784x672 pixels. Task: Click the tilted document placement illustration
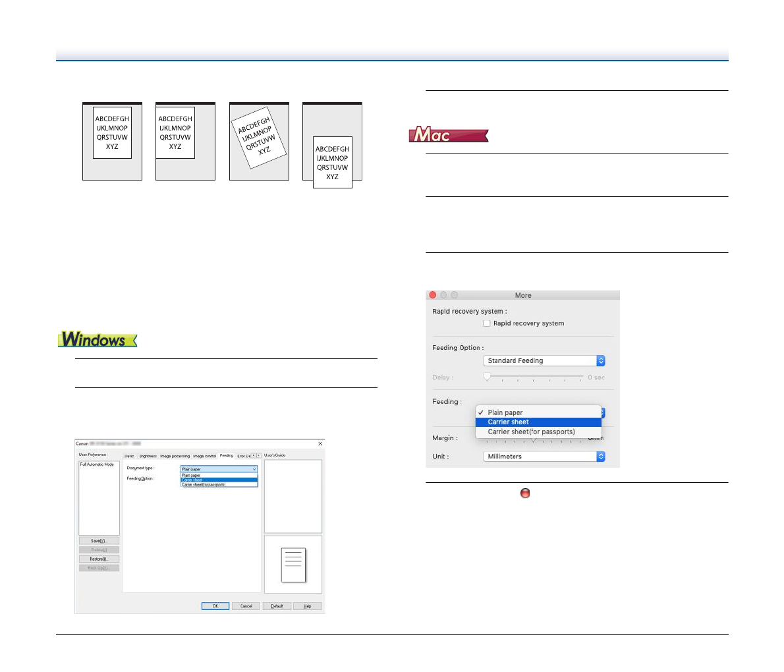259,142
